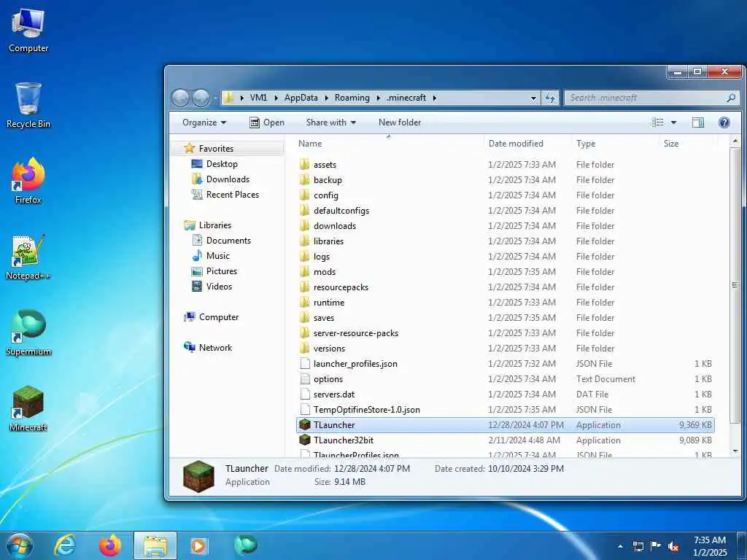The width and height of the screenshot is (747, 560).
Task: Show hidden tray icons arrow
Action: (620, 546)
